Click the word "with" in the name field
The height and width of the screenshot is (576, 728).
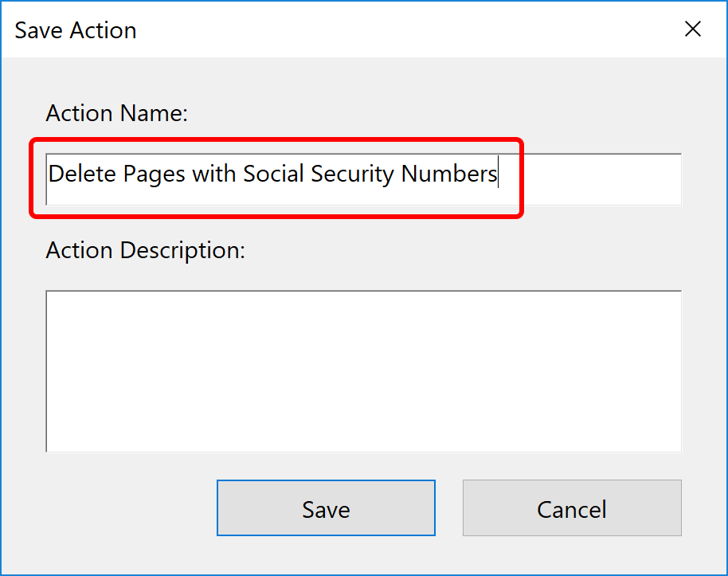click(213, 174)
